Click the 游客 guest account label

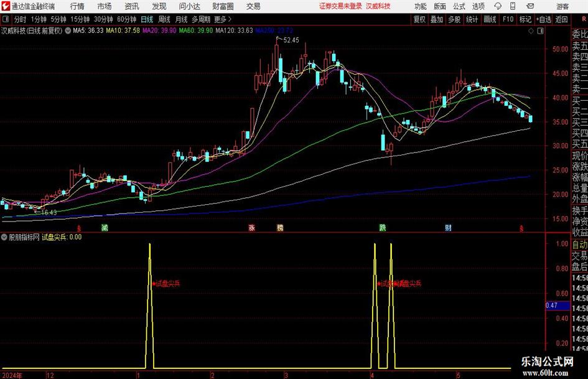(x=562, y=6)
